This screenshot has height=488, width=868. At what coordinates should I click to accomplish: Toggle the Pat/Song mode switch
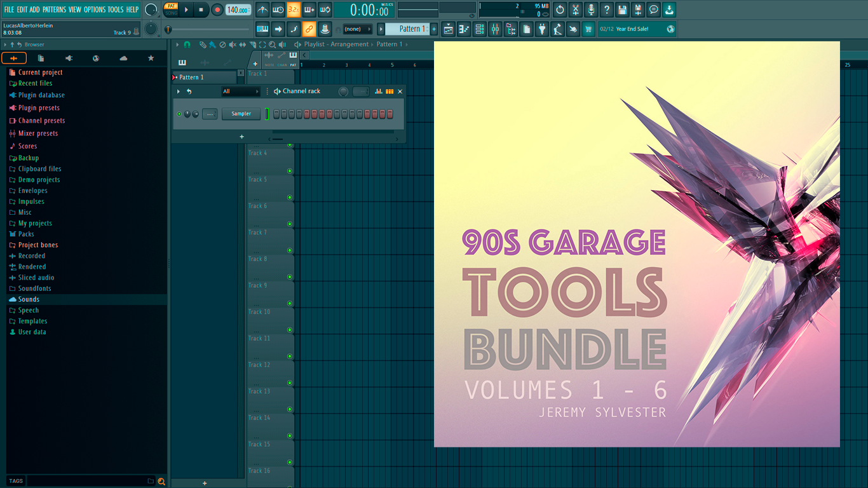pyautogui.click(x=172, y=10)
